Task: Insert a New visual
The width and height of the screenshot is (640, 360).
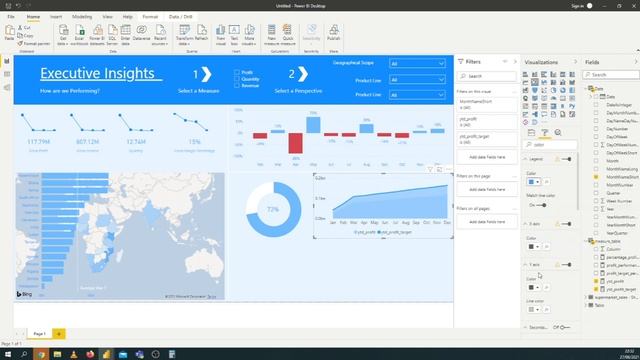Action: (x=221, y=34)
